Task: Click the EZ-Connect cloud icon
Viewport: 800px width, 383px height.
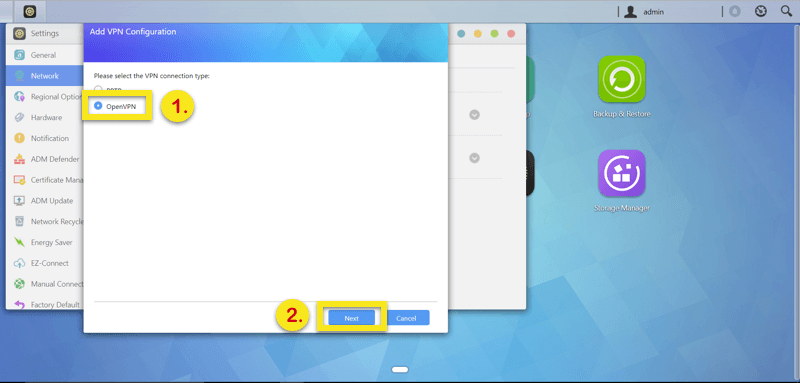Action: pos(19,263)
